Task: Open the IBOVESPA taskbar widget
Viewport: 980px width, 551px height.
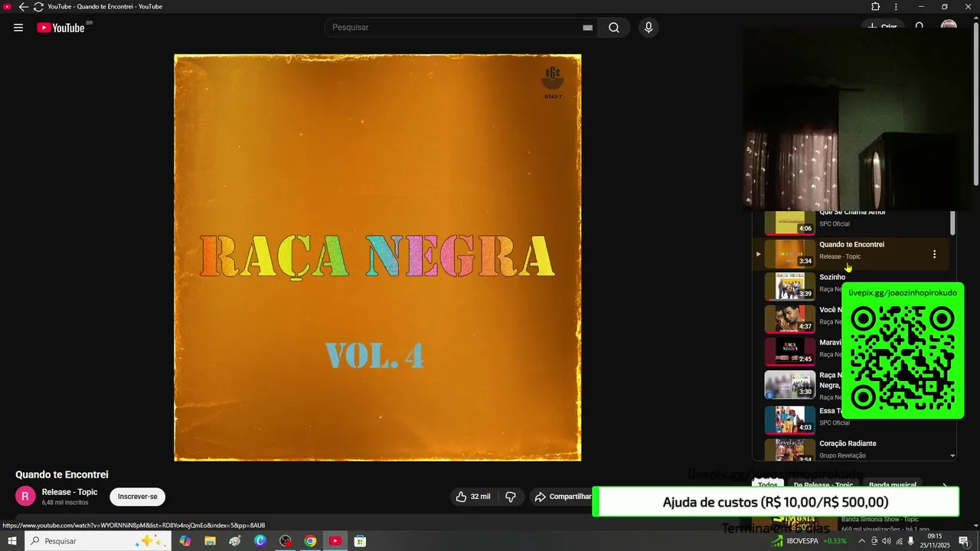Action: [x=809, y=541]
